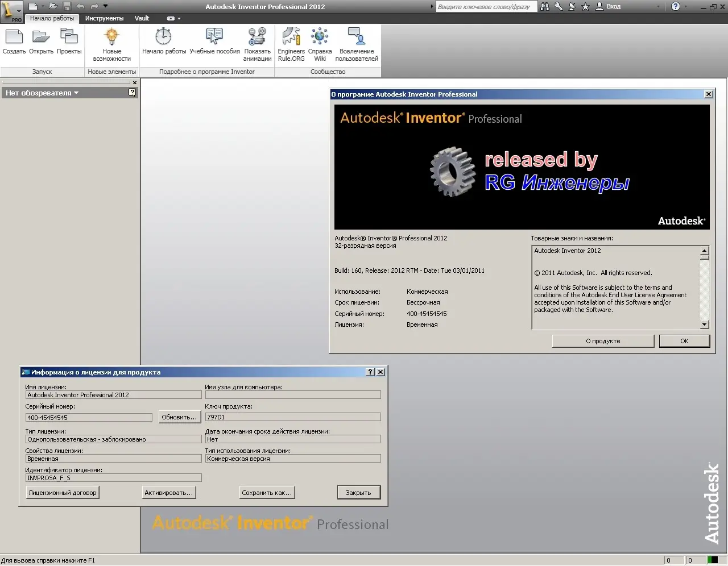The width and height of the screenshot is (728, 566).
Task: Click Показать анимации projector icon
Action: [x=257, y=36]
